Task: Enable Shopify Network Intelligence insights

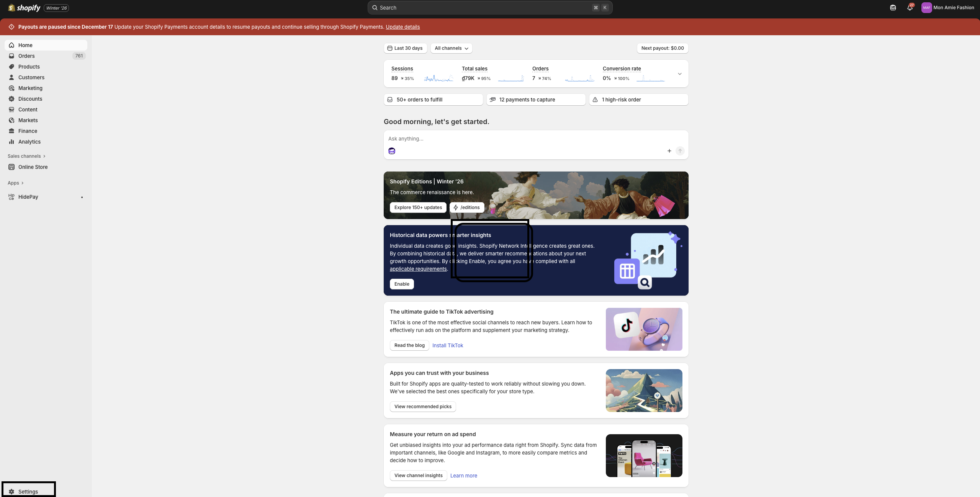Action: 401,284
